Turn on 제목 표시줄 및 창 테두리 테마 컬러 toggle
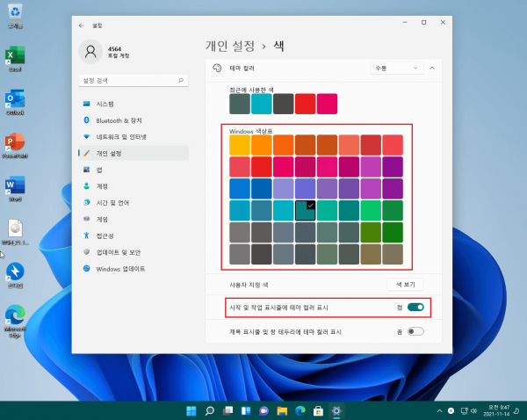This screenshot has width=527, height=420. 415,331
